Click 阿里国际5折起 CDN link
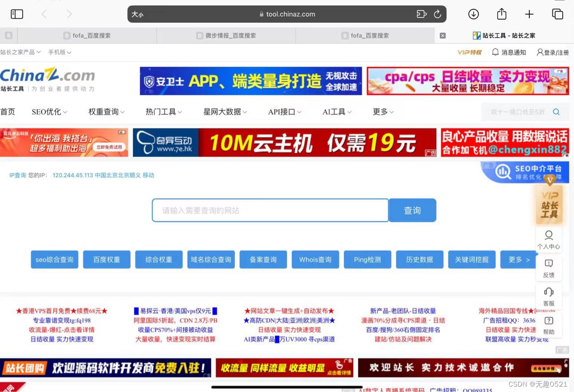This screenshot has height=392, width=574. (175, 320)
